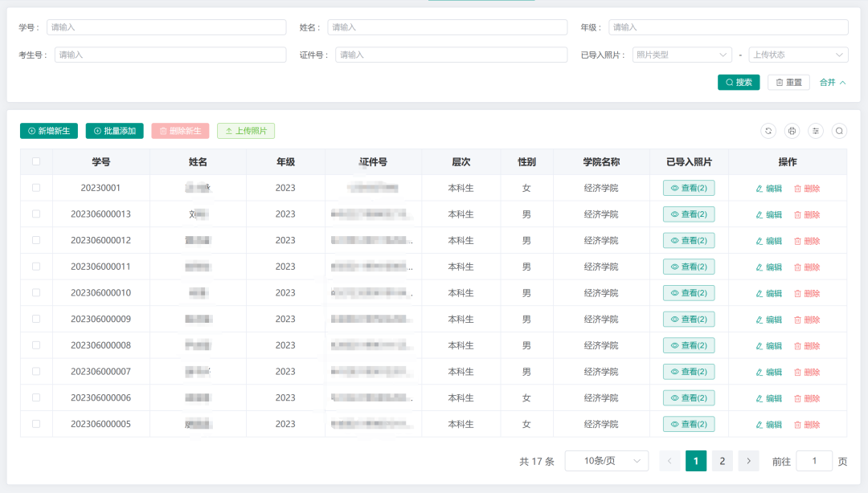Go to next page arrow
Screen dimensions: 868x493
pyautogui.click(x=748, y=461)
